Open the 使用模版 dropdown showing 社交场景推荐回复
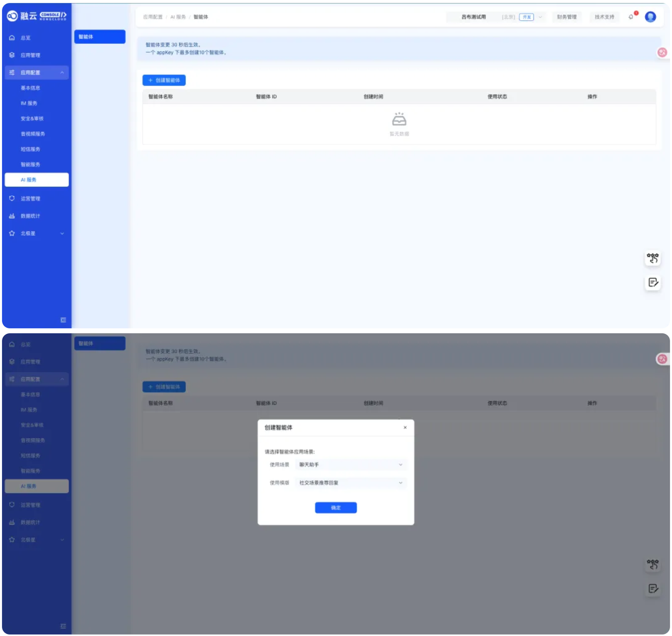672x636 pixels. pyautogui.click(x=351, y=483)
